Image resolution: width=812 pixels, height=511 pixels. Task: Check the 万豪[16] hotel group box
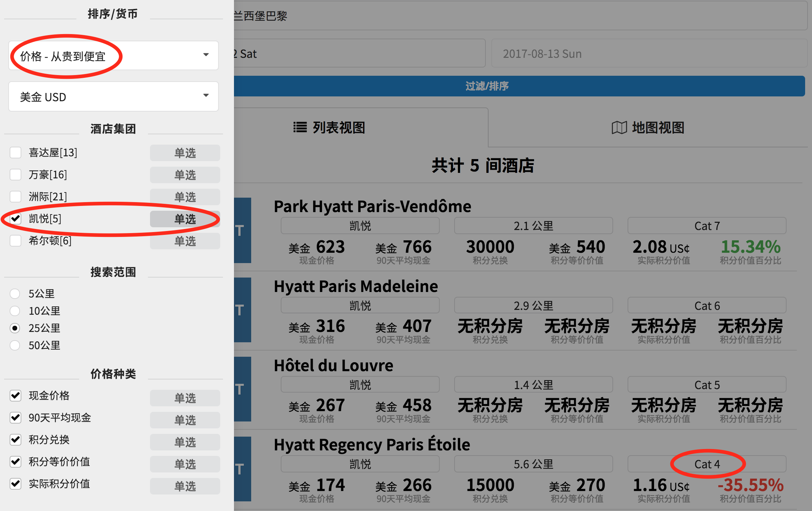tap(15, 175)
